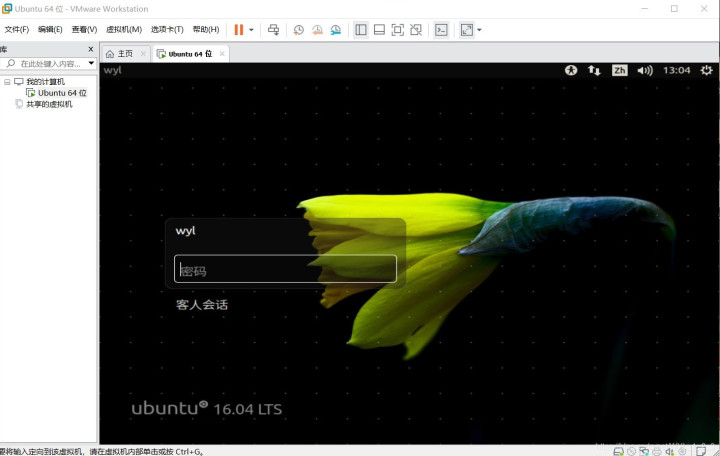This screenshot has width=720, height=456.
Task: Open the 选项卡(T) menu
Action: click(x=167, y=29)
